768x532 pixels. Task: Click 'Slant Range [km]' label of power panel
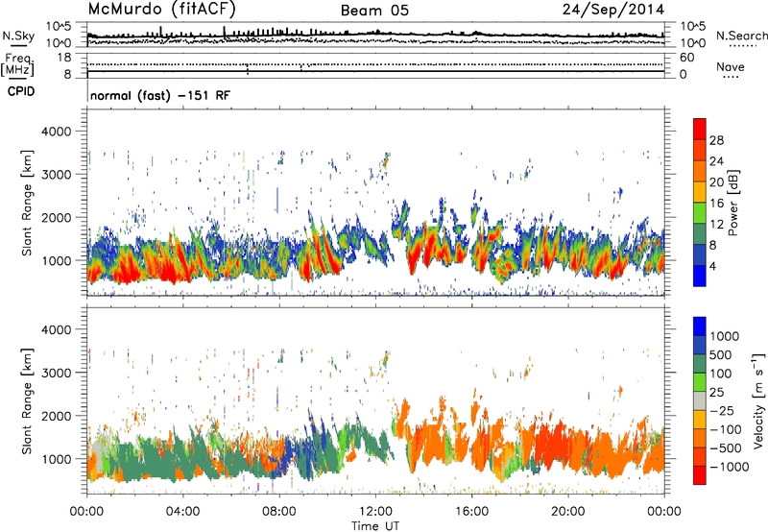coord(27,203)
